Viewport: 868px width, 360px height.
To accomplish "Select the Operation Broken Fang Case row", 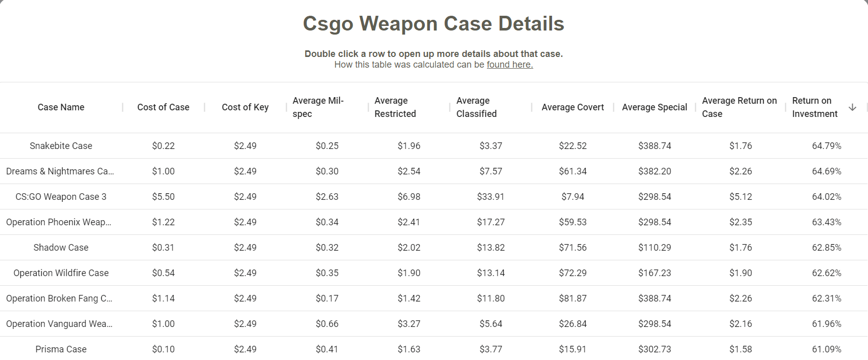I will pyautogui.click(x=434, y=298).
